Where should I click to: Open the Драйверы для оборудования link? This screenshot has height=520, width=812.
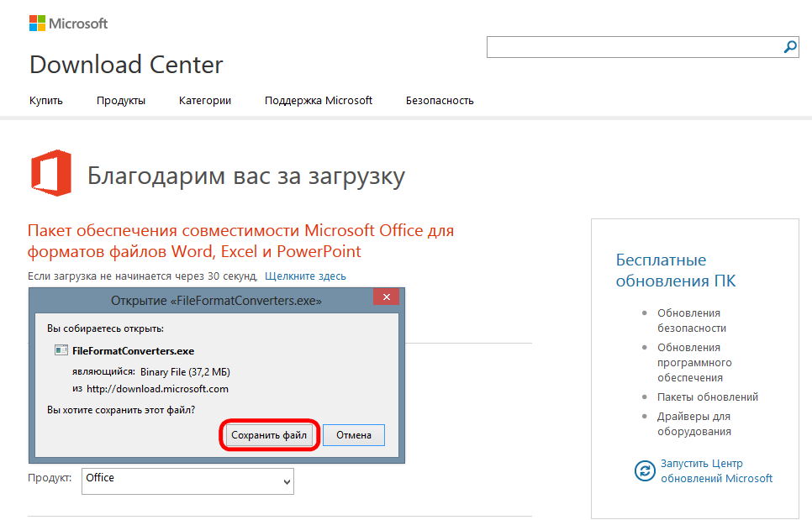coord(693,423)
